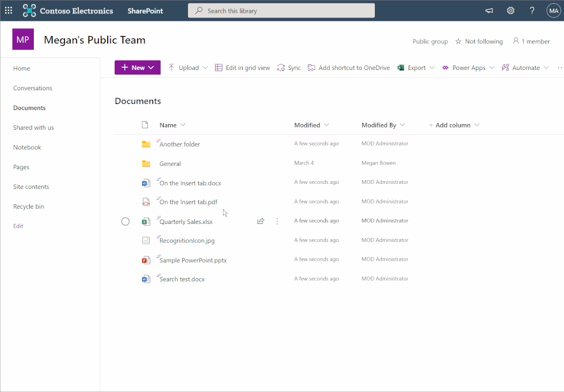The height and width of the screenshot is (392, 564).
Task: Open Sample PowerPoint.pptx file
Action: point(193,260)
